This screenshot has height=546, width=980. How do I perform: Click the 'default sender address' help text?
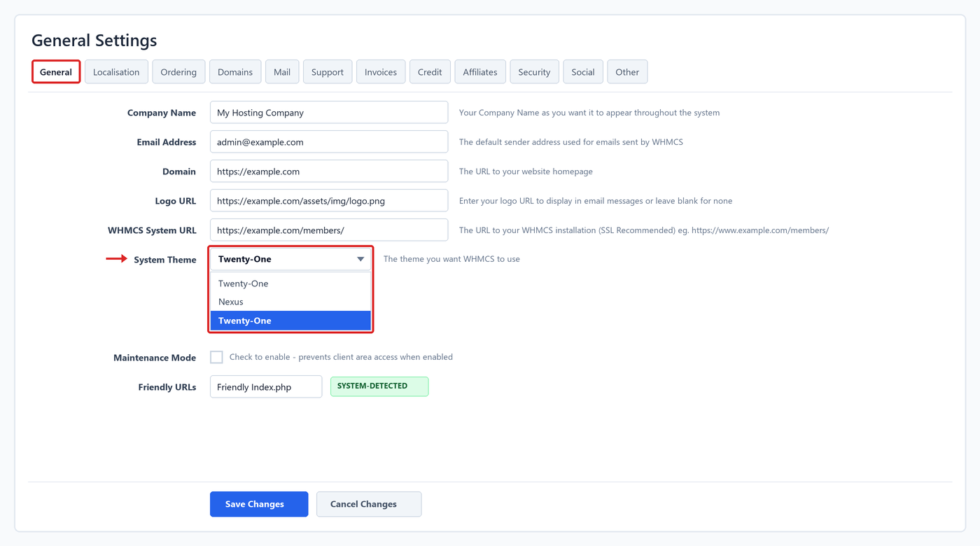pos(571,142)
